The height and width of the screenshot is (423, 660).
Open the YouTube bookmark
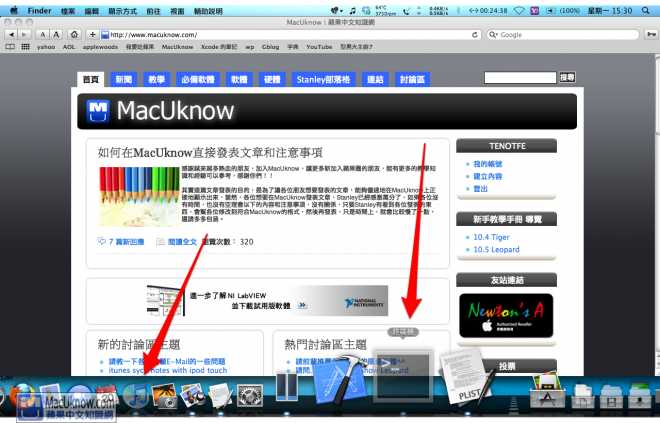click(x=319, y=47)
